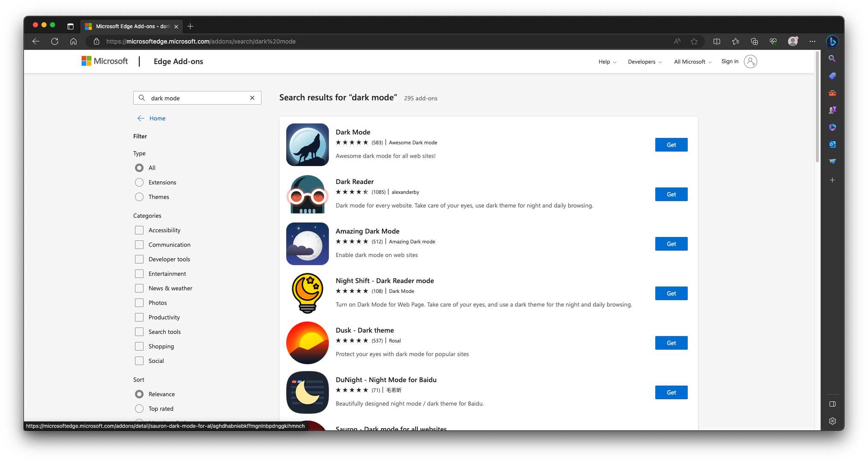Expand the All Microsoft dropdown
The height and width of the screenshot is (462, 868).
click(x=693, y=61)
